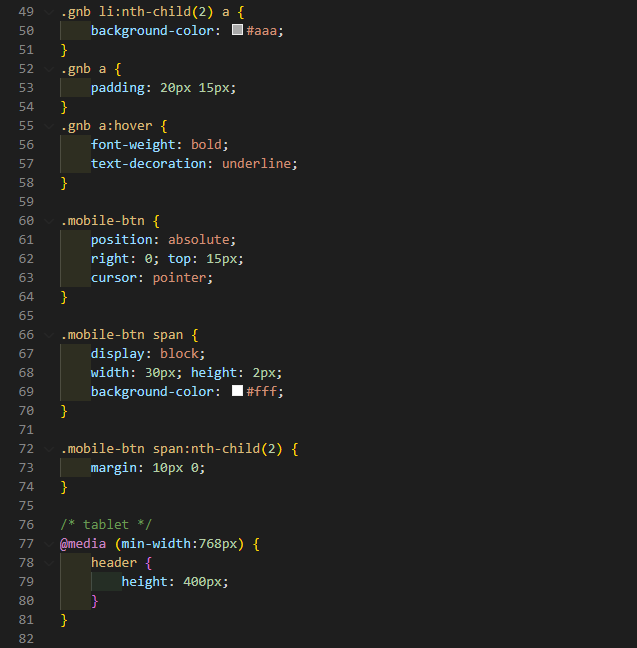Click '.mobile-btn span:nth-child(2)' selector
Image resolution: width=637 pixels, height=648 pixels.
172,449
